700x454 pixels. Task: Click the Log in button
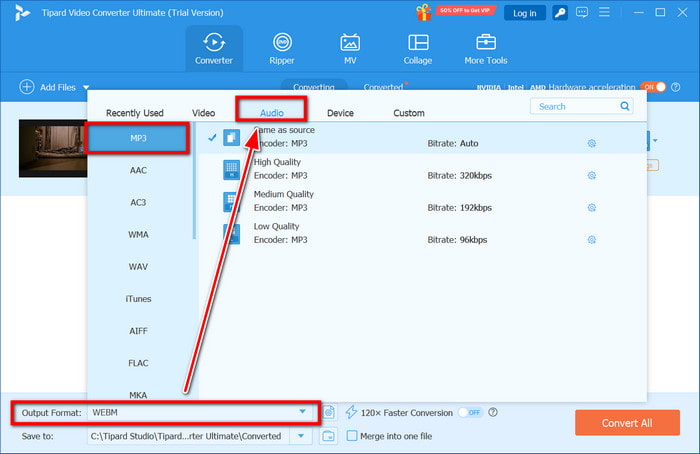click(x=525, y=13)
